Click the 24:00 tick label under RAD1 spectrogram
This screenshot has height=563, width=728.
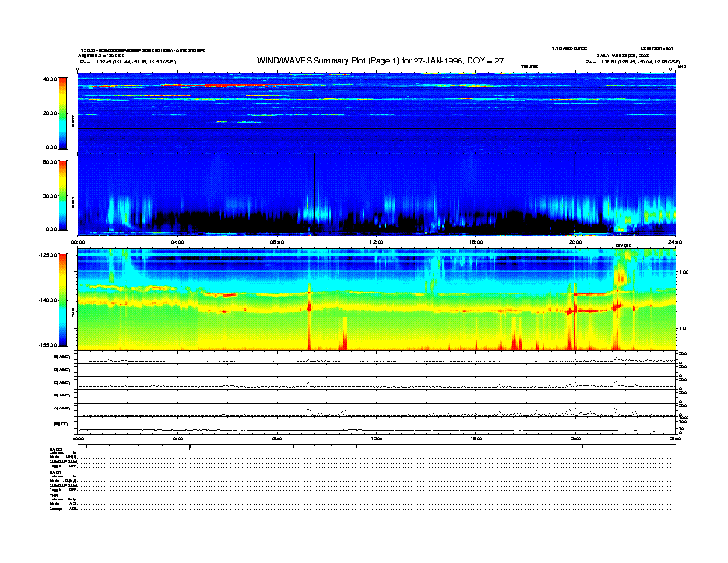[x=675, y=242]
